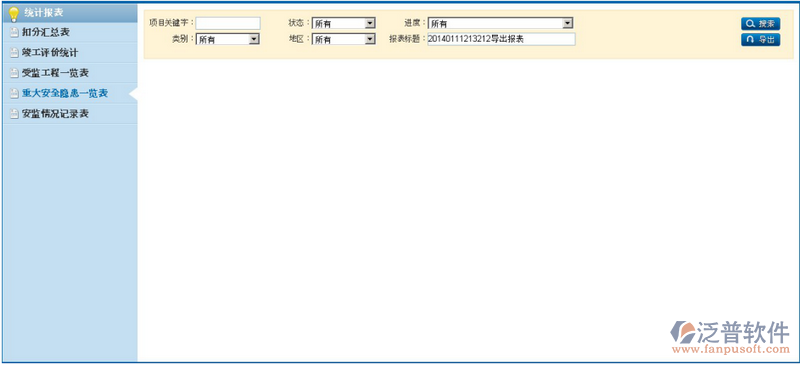800x365 pixels.
Task: Click the document icon next to 扣分汇总表
Action: (x=14, y=33)
